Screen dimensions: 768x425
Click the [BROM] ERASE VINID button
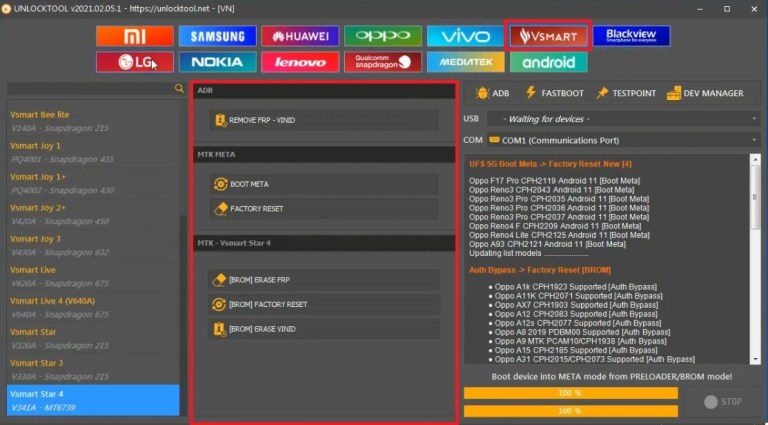(324, 329)
